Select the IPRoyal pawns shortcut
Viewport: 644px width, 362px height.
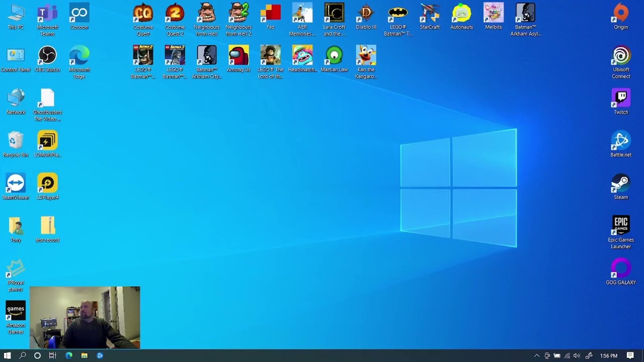[x=16, y=276]
